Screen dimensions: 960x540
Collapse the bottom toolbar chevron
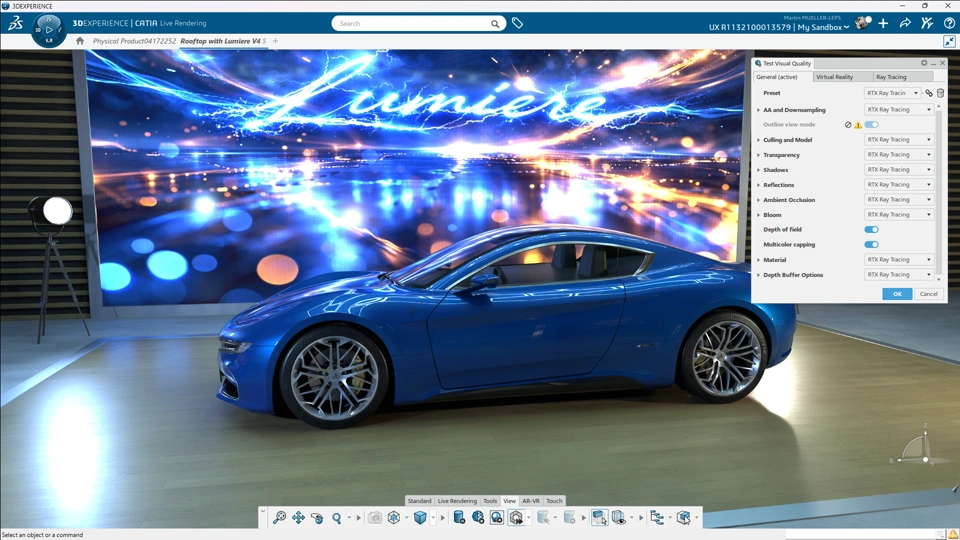click(263, 510)
